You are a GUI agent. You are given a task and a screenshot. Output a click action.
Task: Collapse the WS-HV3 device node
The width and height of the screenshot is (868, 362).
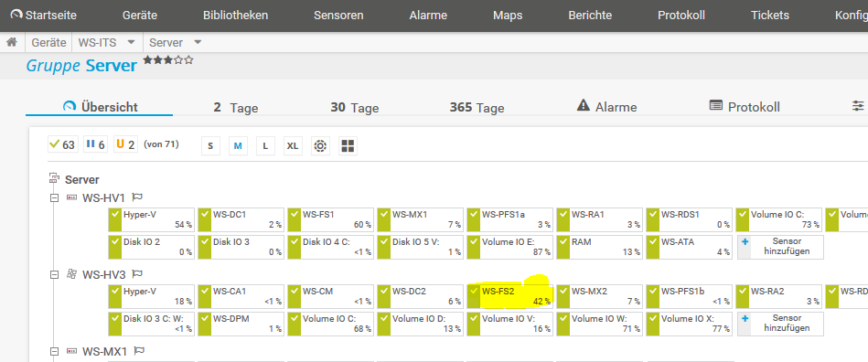point(54,274)
